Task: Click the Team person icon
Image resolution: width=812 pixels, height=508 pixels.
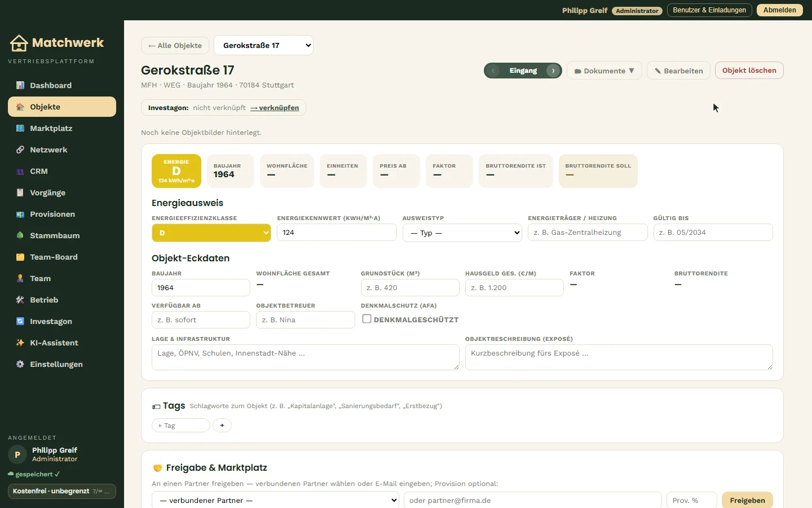Action: pos(20,278)
